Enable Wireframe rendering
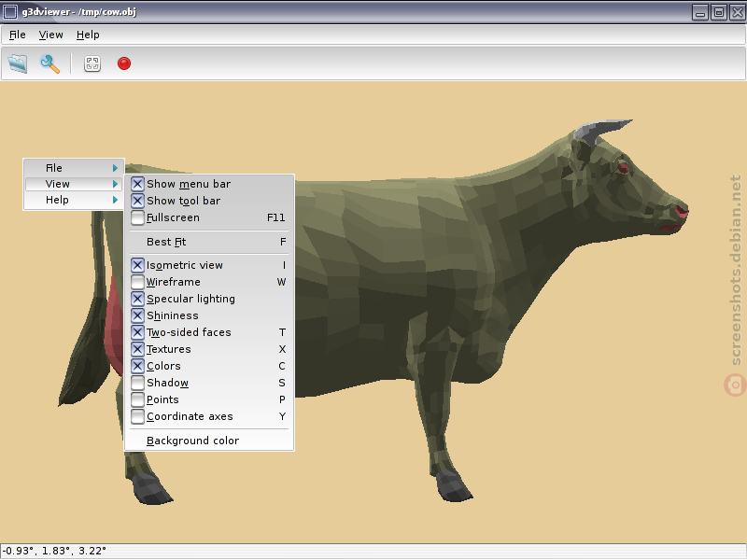This screenshot has height=560, width=747. click(x=209, y=282)
